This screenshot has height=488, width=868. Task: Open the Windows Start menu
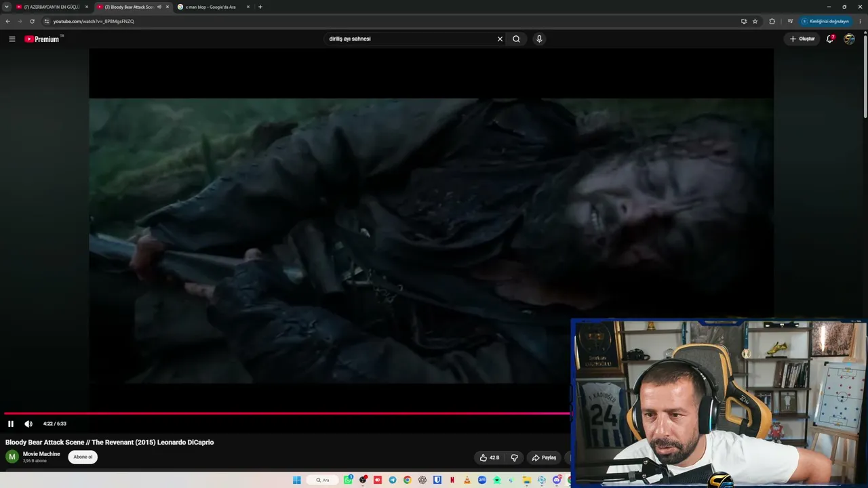[296, 480]
